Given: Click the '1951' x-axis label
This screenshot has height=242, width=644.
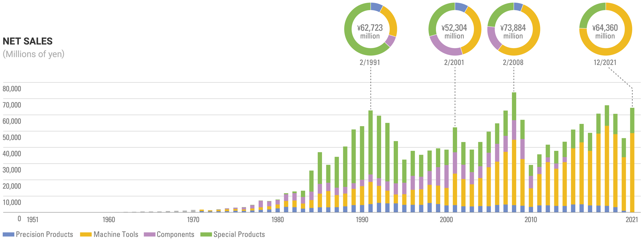Looking at the screenshot, I should tap(32, 220).
